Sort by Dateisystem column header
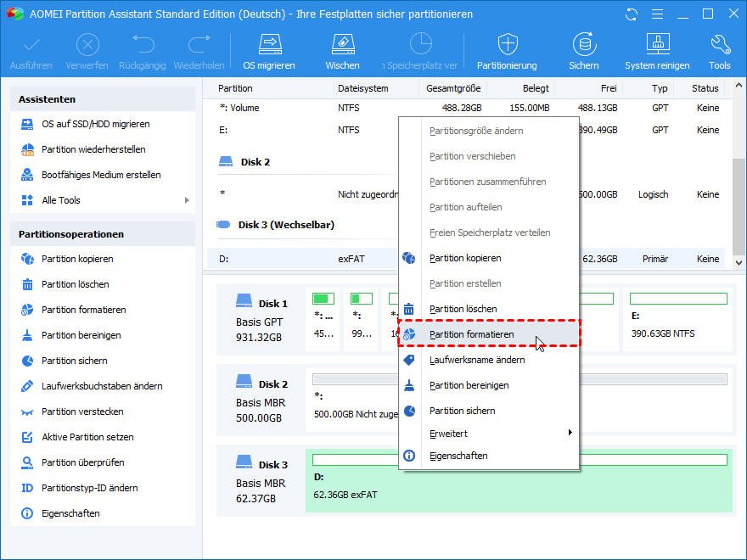Image resolution: width=747 pixels, height=560 pixels. [x=363, y=88]
